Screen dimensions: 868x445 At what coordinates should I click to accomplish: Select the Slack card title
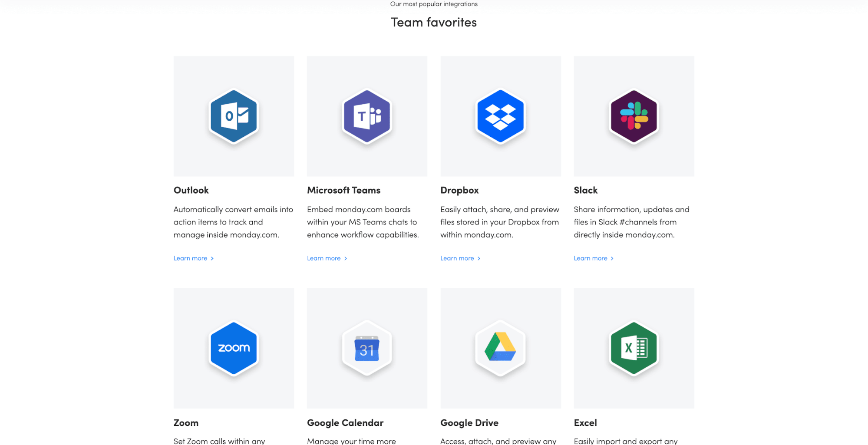point(585,190)
